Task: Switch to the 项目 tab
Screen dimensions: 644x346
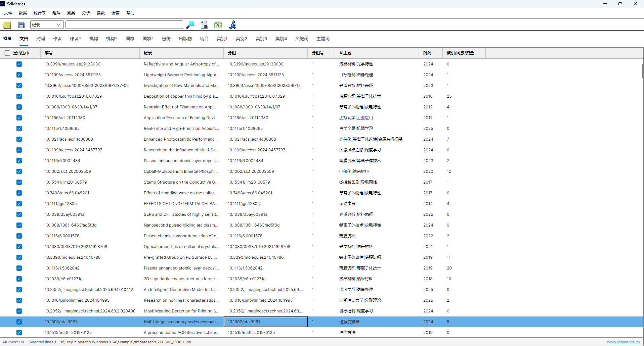Action: (x=204, y=39)
